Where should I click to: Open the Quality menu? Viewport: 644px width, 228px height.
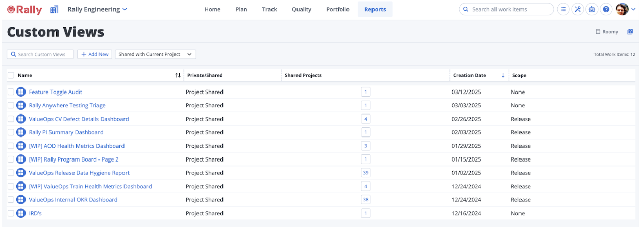[302, 9]
